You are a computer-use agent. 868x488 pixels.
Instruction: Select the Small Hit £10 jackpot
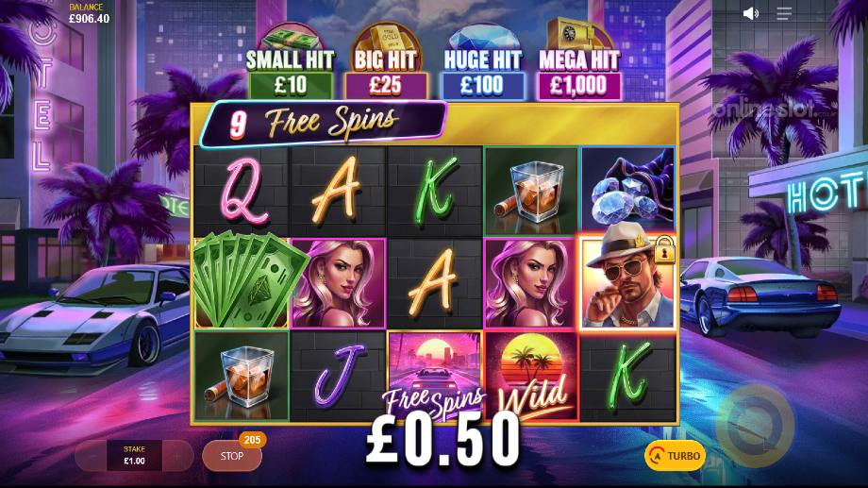point(290,62)
